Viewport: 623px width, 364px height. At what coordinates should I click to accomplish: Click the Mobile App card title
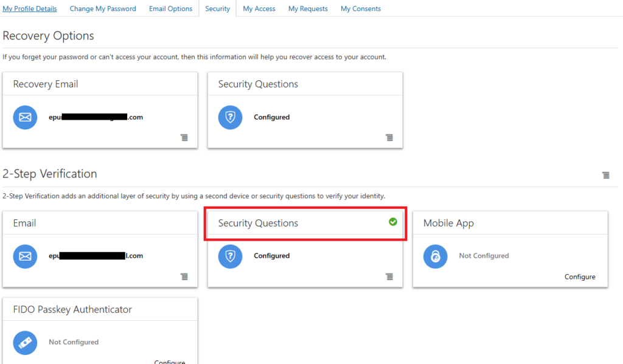pyautogui.click(x=448, y=223)
